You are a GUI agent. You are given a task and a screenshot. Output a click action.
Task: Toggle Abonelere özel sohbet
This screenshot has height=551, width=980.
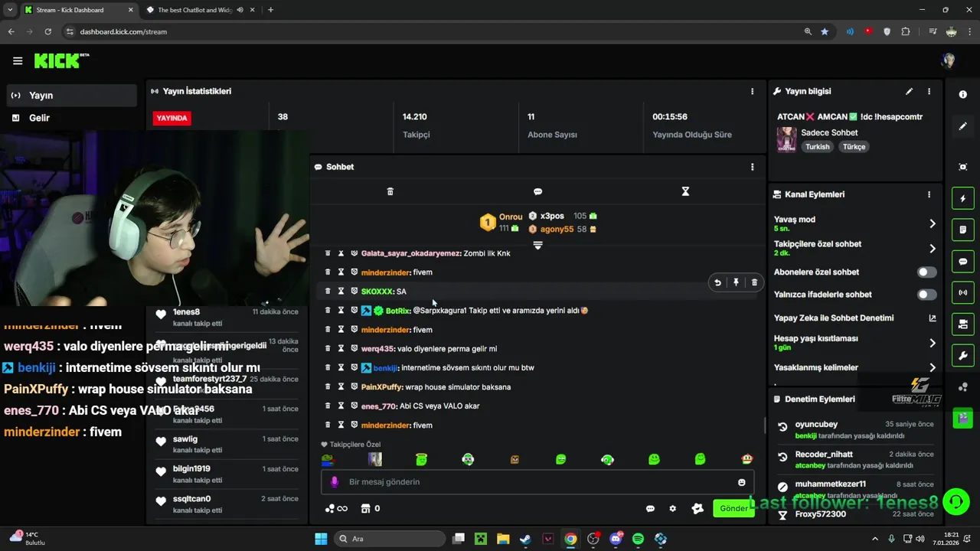(x=926, y=272)
